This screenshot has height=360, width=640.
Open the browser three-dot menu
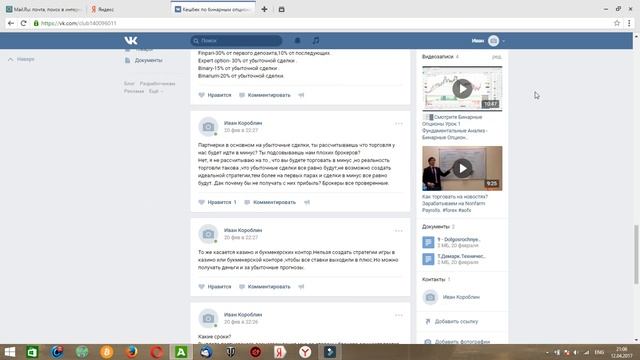coord(629,23)
